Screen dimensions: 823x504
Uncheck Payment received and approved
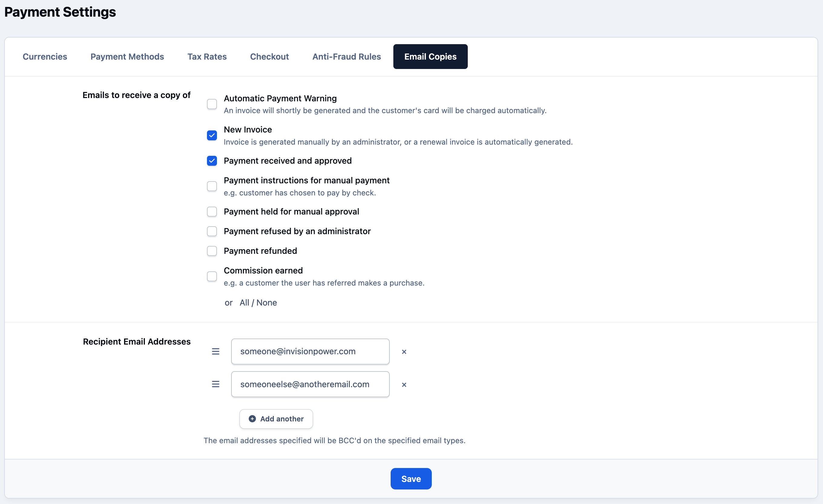(212, 161)
